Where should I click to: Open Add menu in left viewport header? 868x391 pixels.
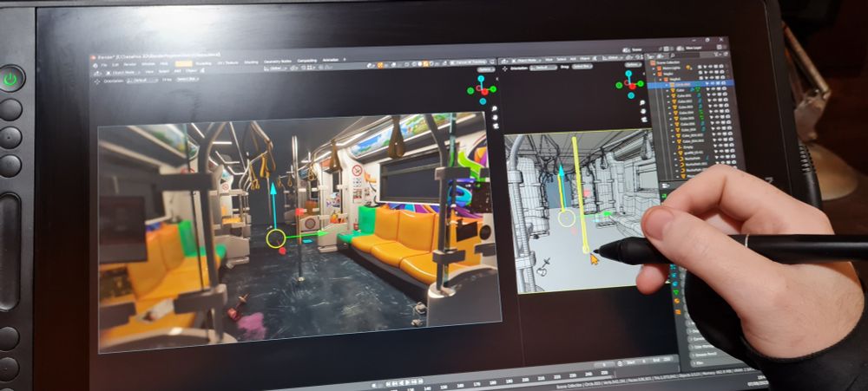[178, 71]
